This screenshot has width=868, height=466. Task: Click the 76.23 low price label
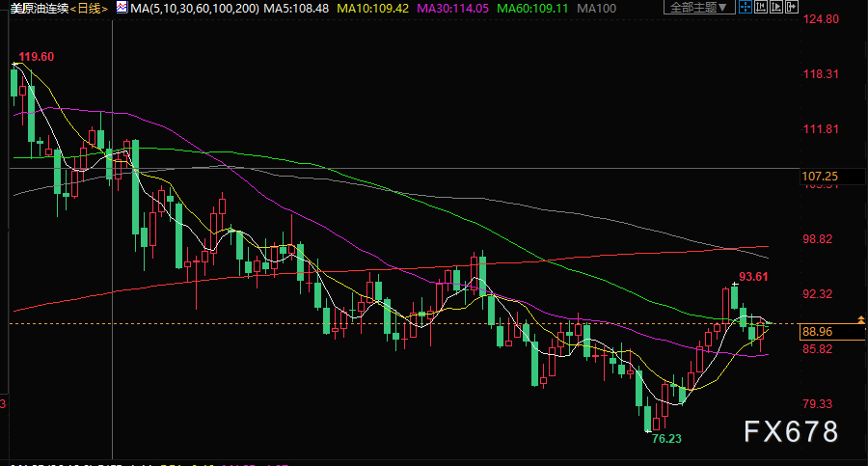(x=666, y=439)
